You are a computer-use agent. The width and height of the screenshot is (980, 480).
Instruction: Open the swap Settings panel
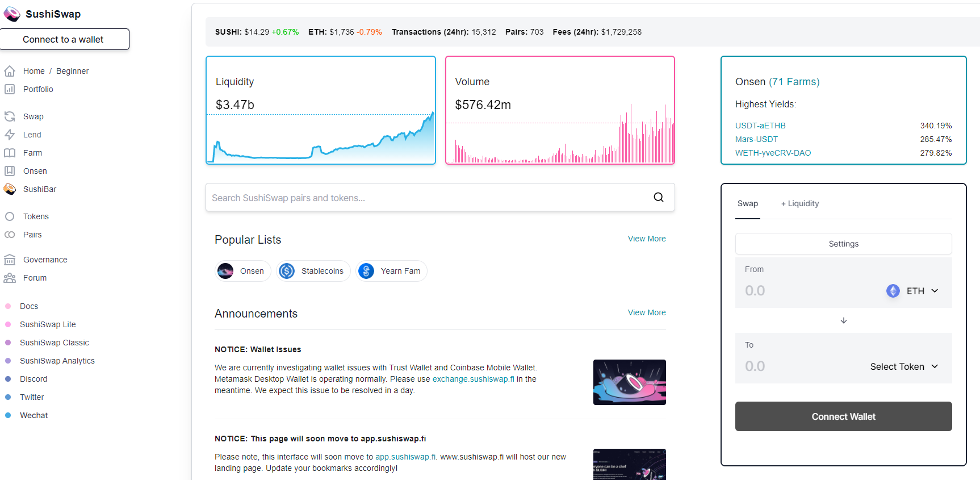[844, 244]
